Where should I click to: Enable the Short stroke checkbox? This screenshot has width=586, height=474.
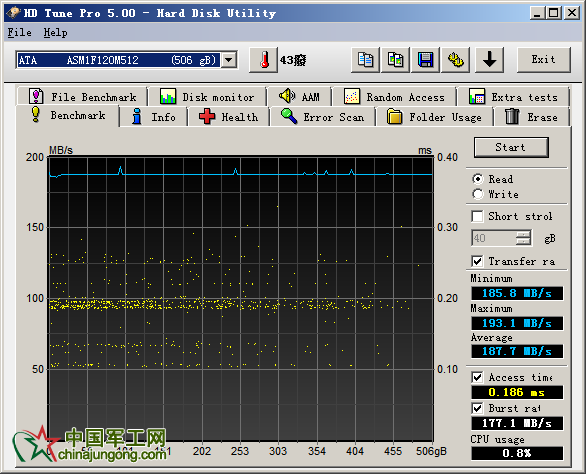477,216
